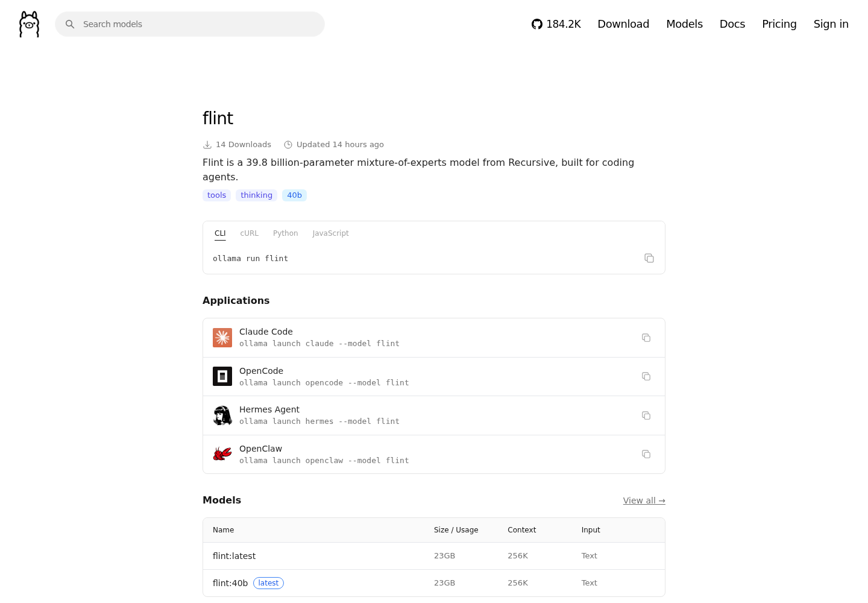Switch to the cURL tab
Screen dimensions: 868x603
pyautogui.click(x=249, y=233)
